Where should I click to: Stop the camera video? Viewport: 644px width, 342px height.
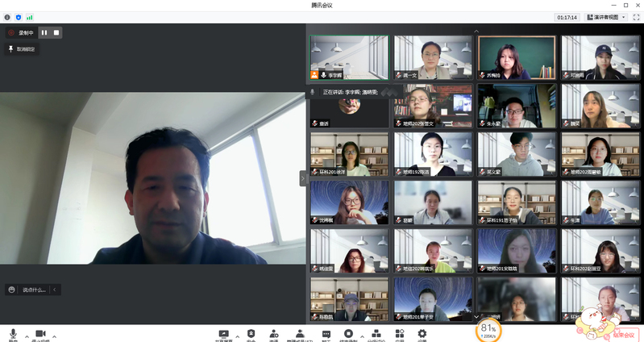click(x=39, y=334)
